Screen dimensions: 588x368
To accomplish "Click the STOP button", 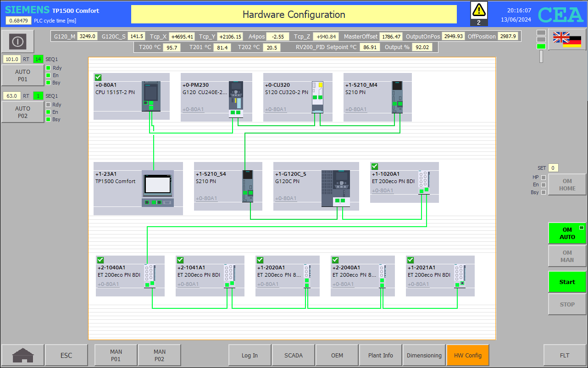I will click(x=567, y=304).
